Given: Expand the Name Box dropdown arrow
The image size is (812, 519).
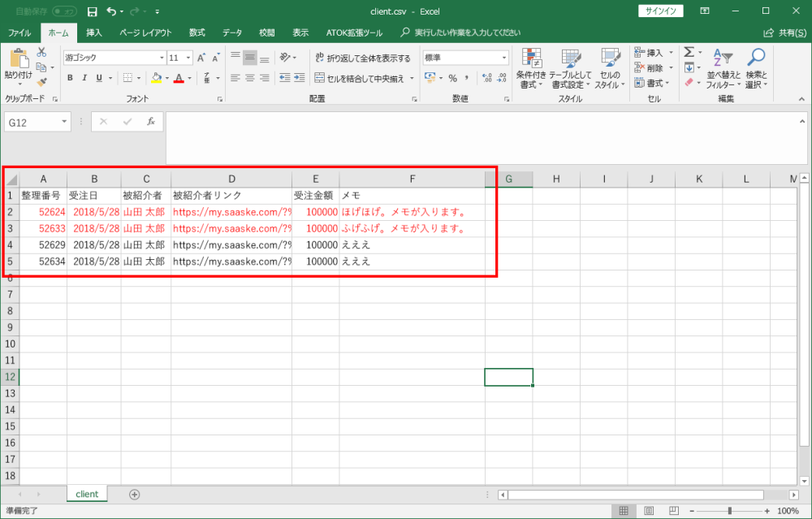Looking at the screenshot, I should [x=64, y=122].
